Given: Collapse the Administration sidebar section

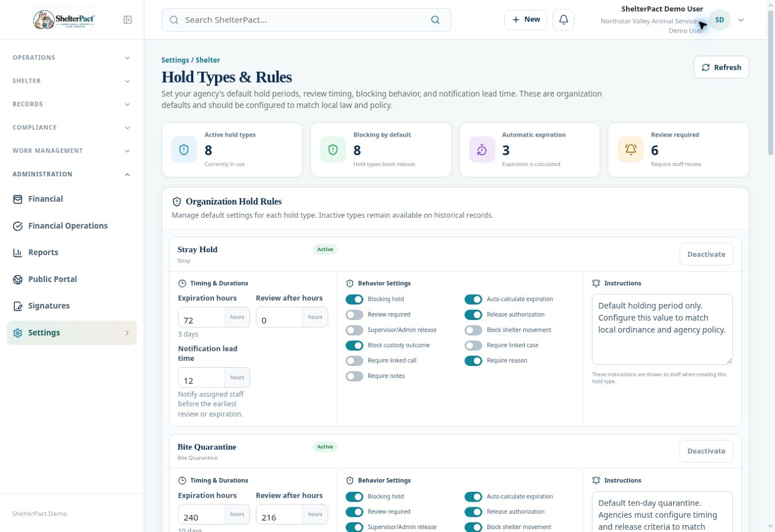Looking at the screenshot, I should [x=72, y=174].
